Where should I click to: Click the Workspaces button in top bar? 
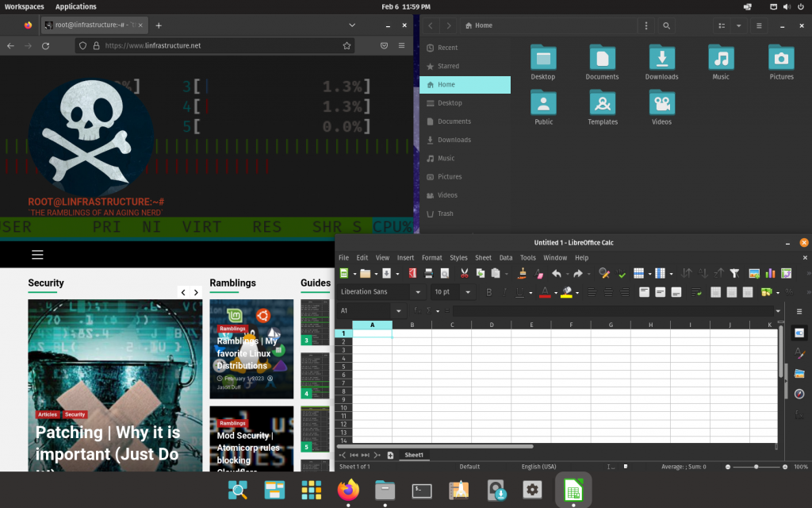tap(24, 6)
